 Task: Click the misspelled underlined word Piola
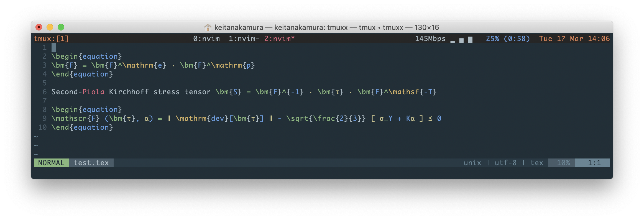93,92
